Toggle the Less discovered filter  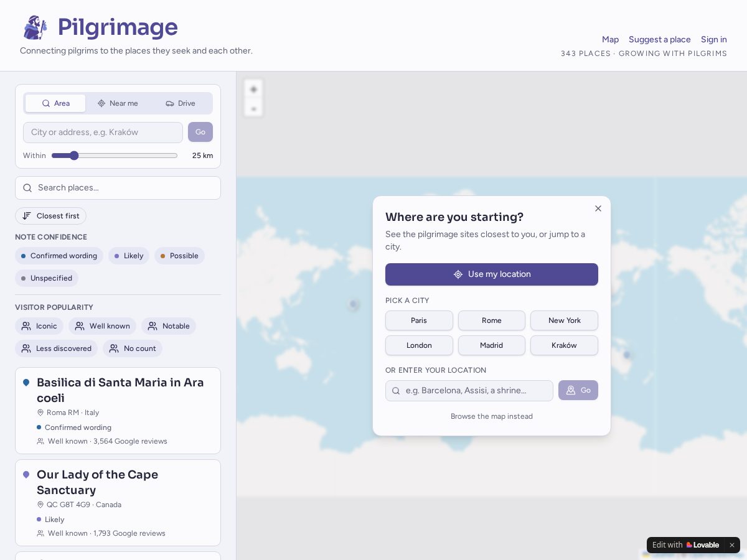point(56,348)
